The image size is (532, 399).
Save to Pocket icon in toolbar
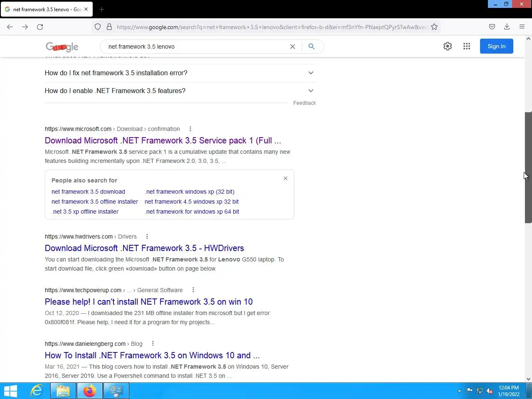coord(492,27)
